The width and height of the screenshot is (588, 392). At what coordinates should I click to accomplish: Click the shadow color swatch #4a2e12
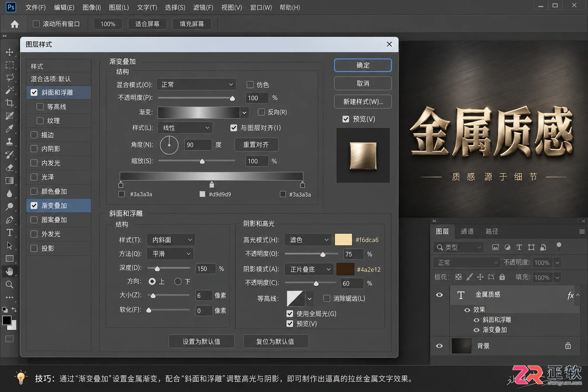click(x=345, y=269)
